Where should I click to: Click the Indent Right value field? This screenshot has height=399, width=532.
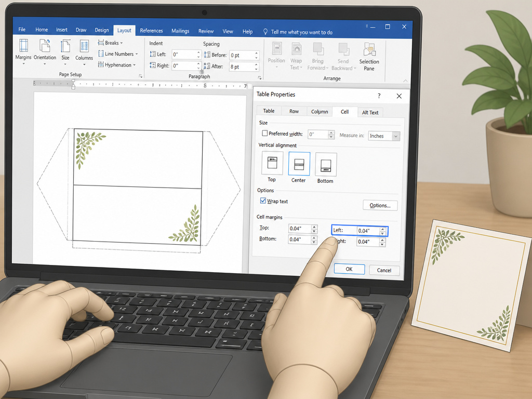coord(183,65)
